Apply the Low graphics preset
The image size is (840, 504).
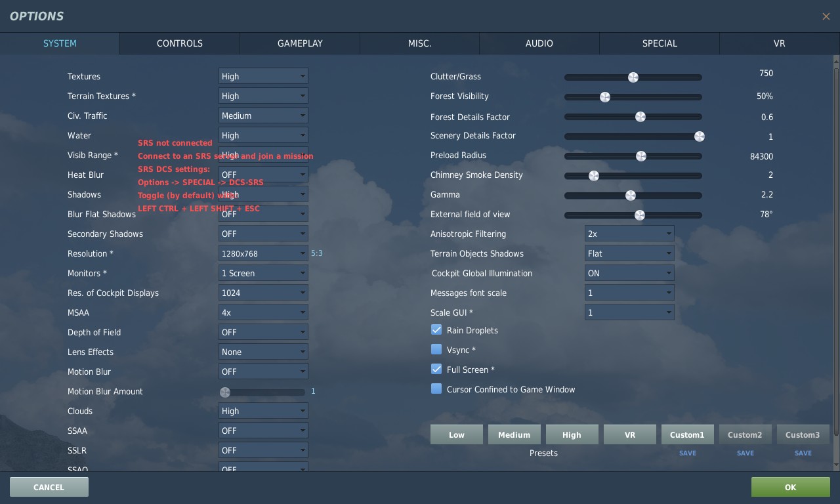click(x=457, y=434)
